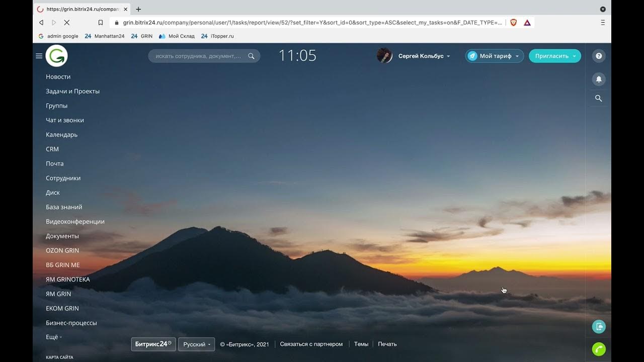Image resolution: width=644 pixels, height=362 pixels.
Task: Open OZON GRIN menu item
Action: [x=62, y=250]
